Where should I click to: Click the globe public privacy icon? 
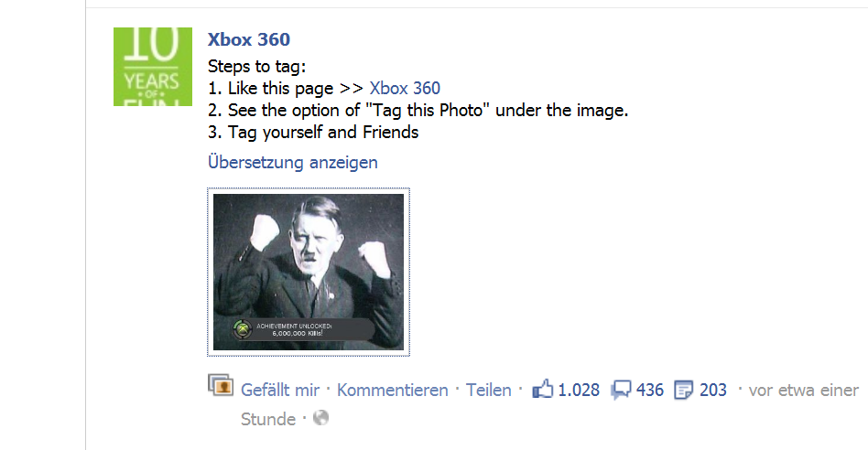(320, 417)
